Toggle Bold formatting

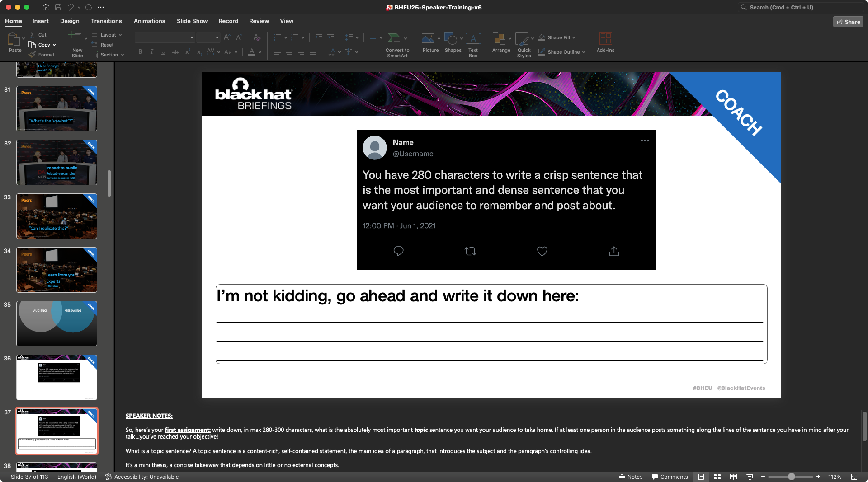pos(140,52)
